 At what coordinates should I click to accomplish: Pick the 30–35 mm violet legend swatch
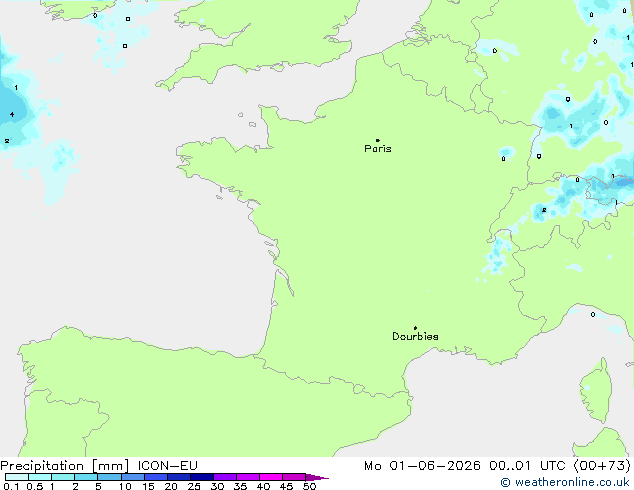pos(225,477)
